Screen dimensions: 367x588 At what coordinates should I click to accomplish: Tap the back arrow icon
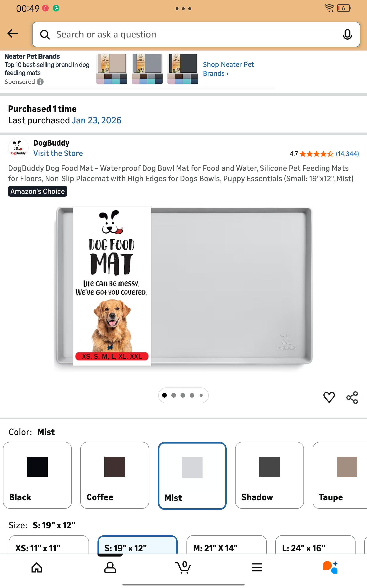coord(13,33)
